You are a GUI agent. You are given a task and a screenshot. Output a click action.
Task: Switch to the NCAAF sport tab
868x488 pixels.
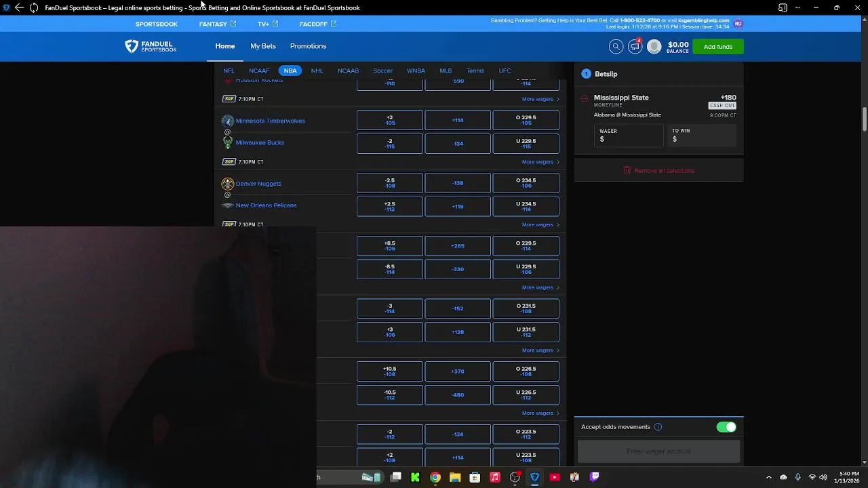(259, 70)
